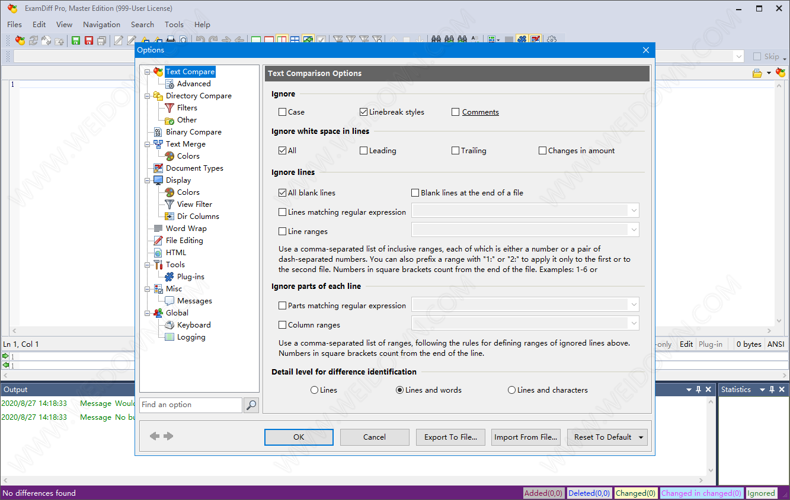Click the Binary Compare icon in tree
Viewport: 790px width, 500px height.
pyautogui.click(x=158, y=132)
